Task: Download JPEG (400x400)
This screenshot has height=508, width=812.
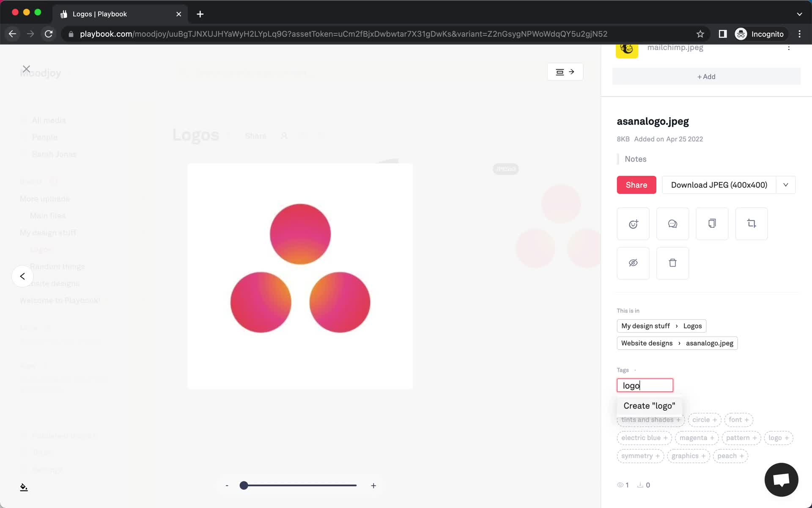Action: (x=719, y=185)
